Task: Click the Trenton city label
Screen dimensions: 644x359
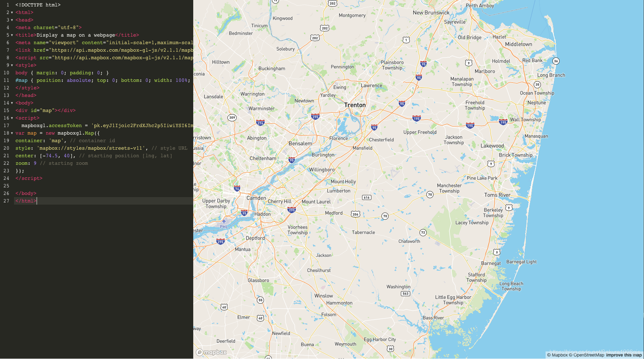Action: pyautogui.click(x=355, y=105)
